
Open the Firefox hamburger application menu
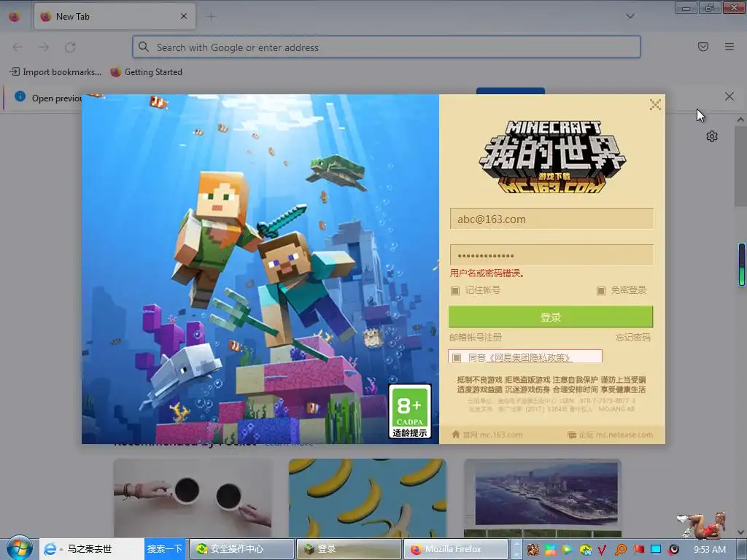point(729,47)
